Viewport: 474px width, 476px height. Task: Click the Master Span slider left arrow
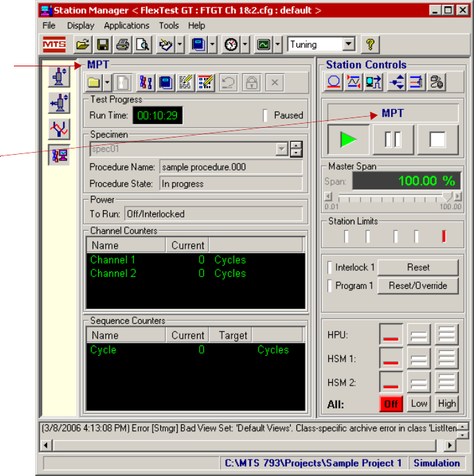click(x=328, y=196)
